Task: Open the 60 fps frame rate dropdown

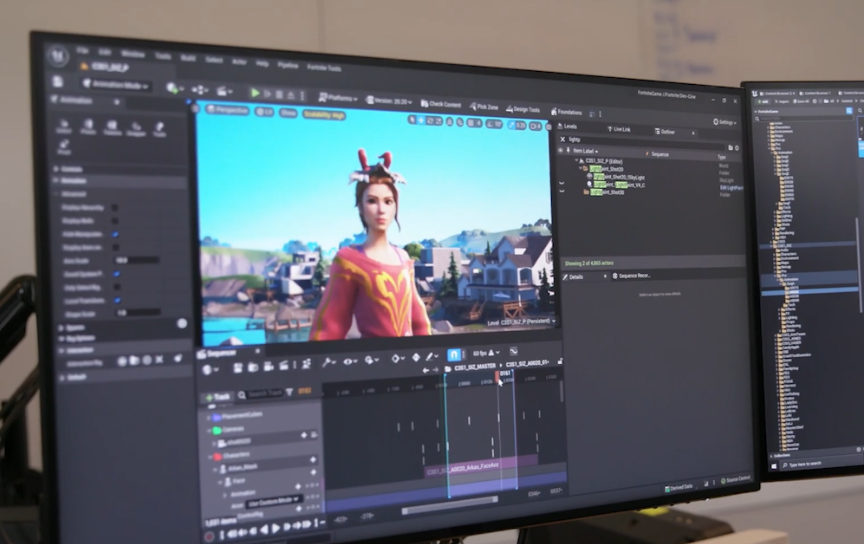Action: coord(486,353)
